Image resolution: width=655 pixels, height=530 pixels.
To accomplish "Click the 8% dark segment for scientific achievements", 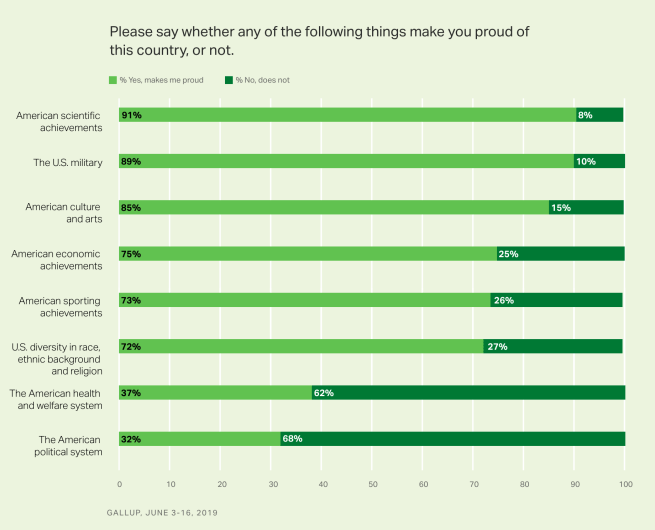I will pyautogui.click(x=600, y=115).
